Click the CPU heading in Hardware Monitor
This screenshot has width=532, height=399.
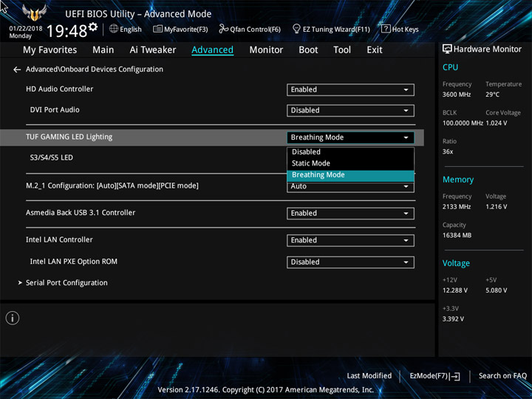coord(450,67)
